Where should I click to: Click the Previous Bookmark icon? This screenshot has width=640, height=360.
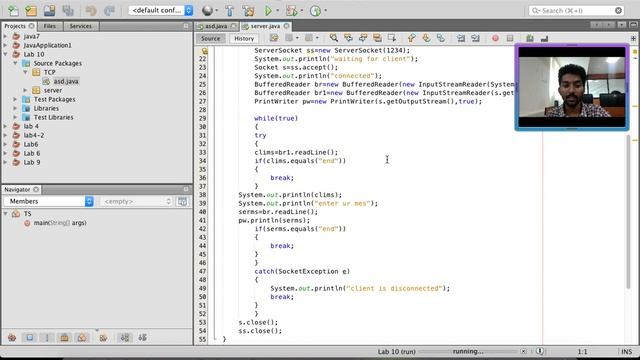(x=411, y=38)
